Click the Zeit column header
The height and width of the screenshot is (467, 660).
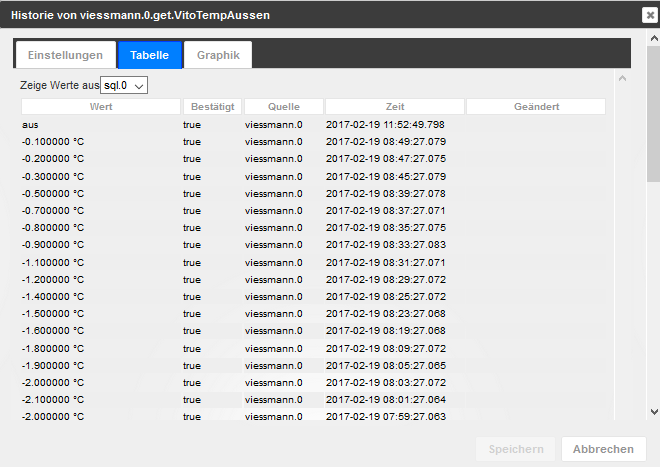click(395, 107)
